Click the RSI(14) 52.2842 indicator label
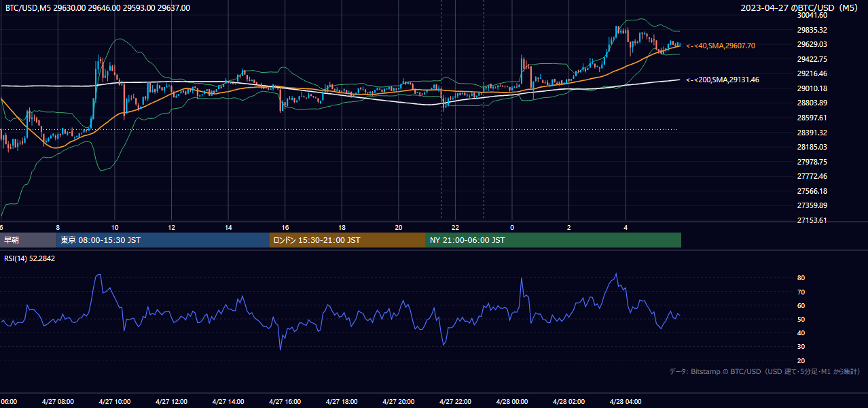The image size is (868, 408). tap(30, 258)
